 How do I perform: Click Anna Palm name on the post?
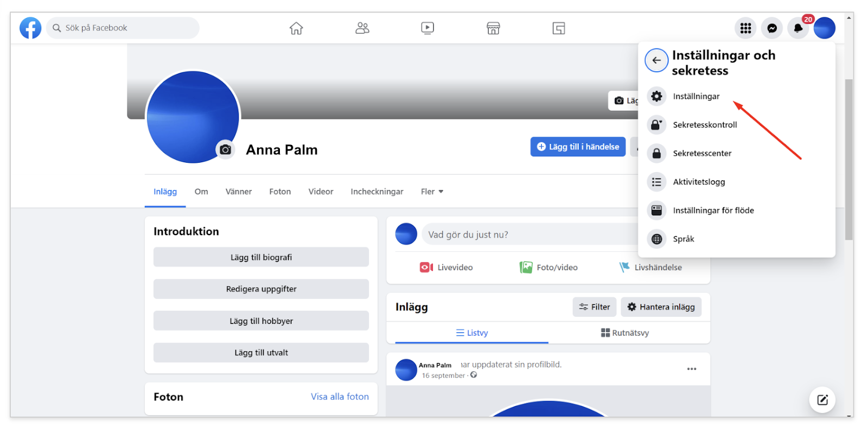click(x=435, y=365)
